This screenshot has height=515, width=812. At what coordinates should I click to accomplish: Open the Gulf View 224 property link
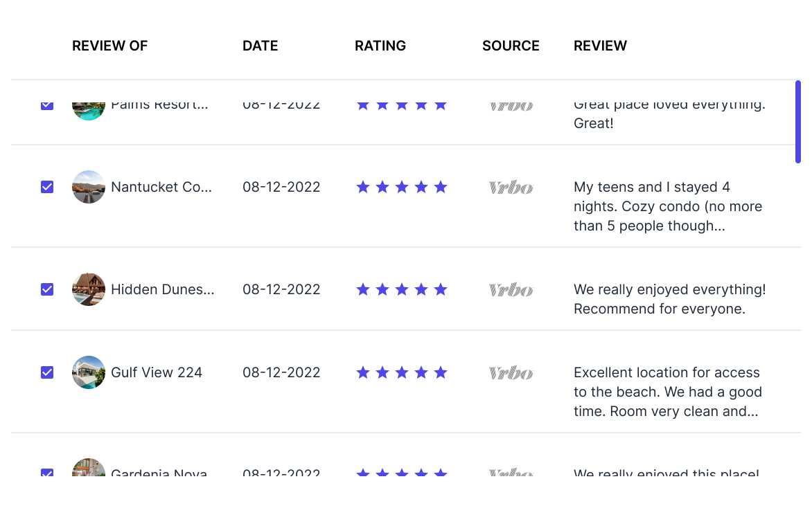(157, 372)
